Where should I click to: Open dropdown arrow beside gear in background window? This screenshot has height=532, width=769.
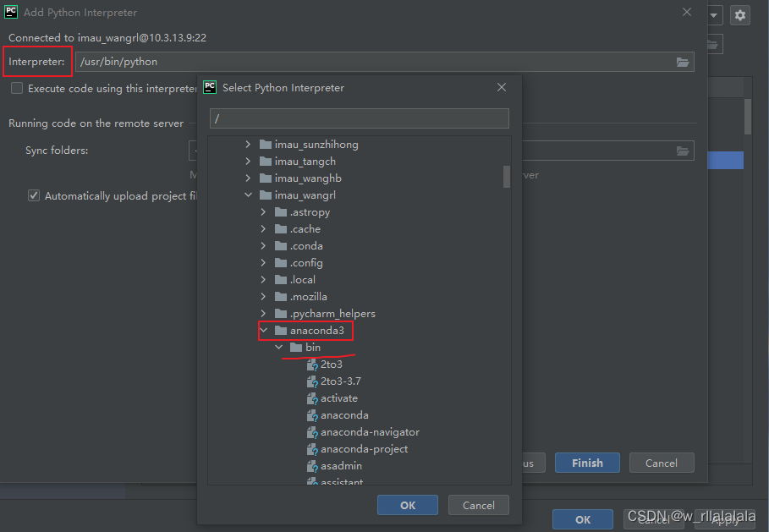tap(713, 15)
